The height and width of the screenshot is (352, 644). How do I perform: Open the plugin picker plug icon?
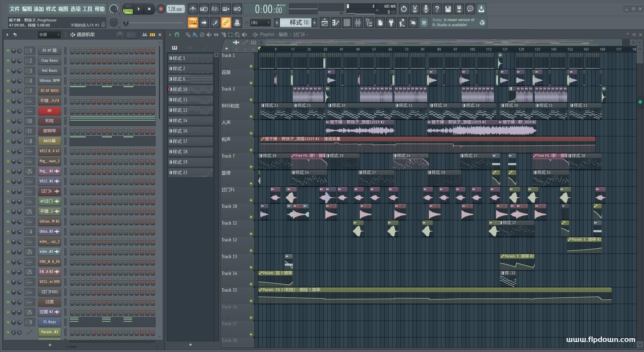391,23
